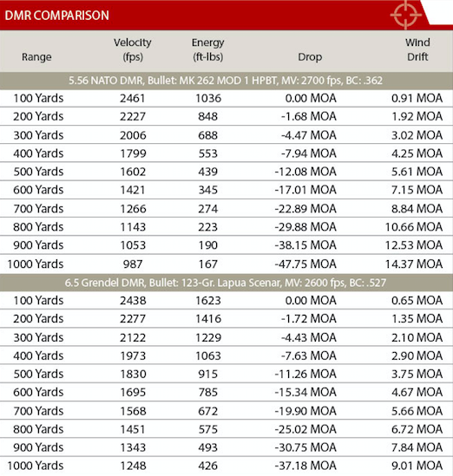This screenshot has width=453, height=476.
Task: Click velocity value 1830
Action: [133, 374]
